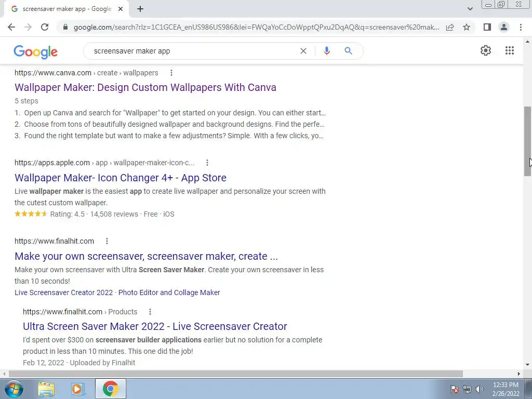Open Google search settings gear
The height and width of the screenshot is (399, 532).
pyautogui.click(x=486, y=50)
